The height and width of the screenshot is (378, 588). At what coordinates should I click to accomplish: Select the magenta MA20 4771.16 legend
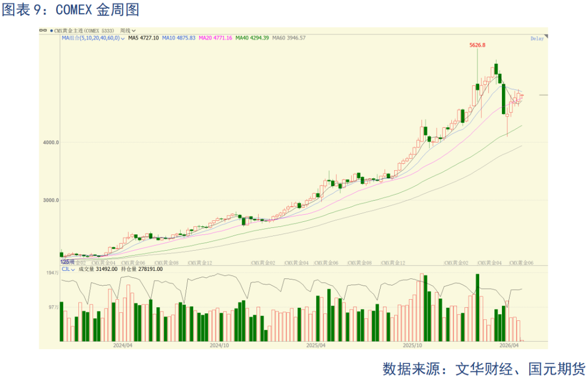click(x=216, y=38)
